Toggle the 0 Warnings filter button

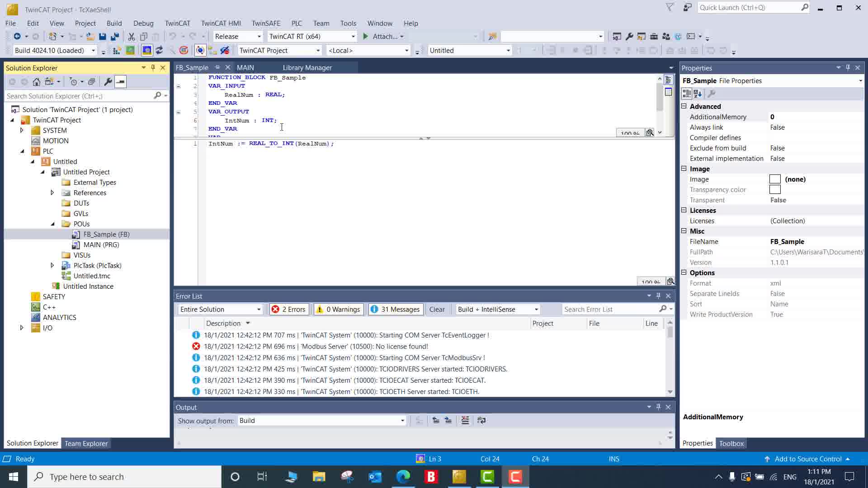coord(339,310)
